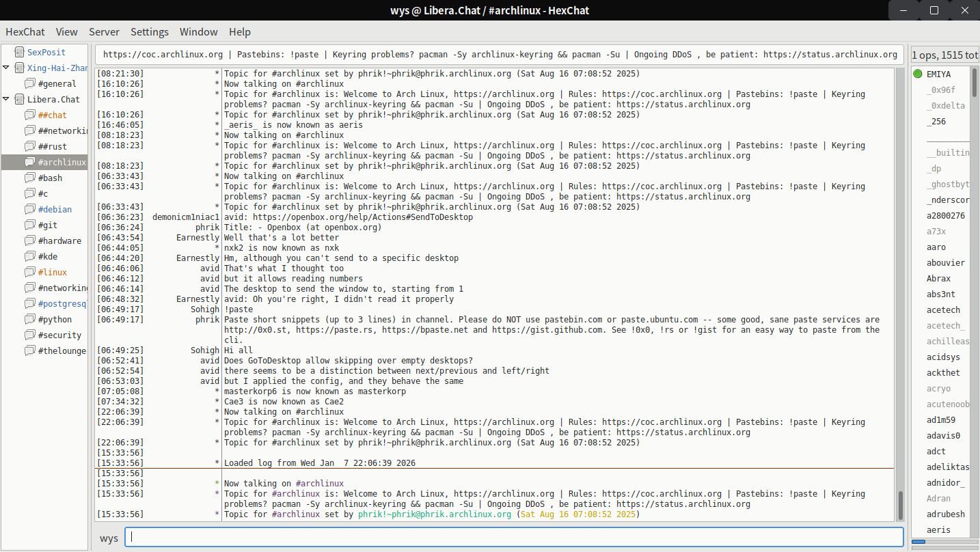Collapse the Xing-Hai-Zhan server tree
This screenshot has width=980, height=552.
6,68
